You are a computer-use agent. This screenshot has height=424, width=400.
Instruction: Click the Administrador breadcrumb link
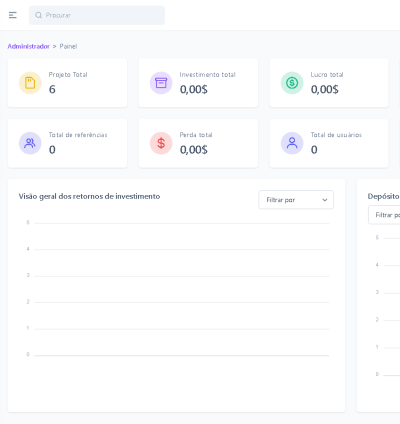coord(29,46)
